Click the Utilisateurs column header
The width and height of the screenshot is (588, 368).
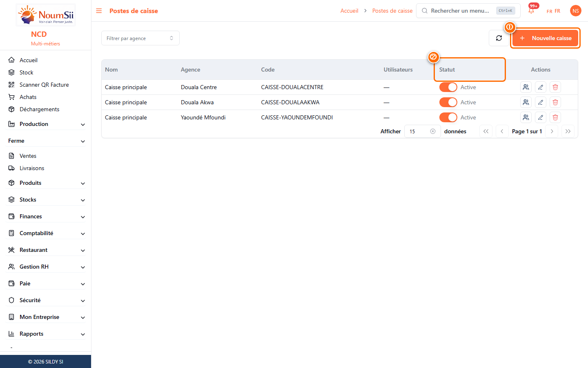(398, 70)
